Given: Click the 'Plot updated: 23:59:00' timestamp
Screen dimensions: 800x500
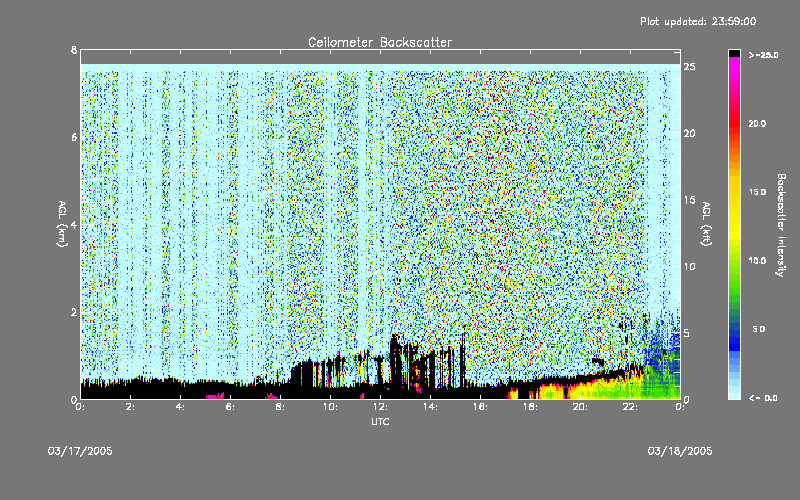Looking at the screenshot, I should 698,21.
